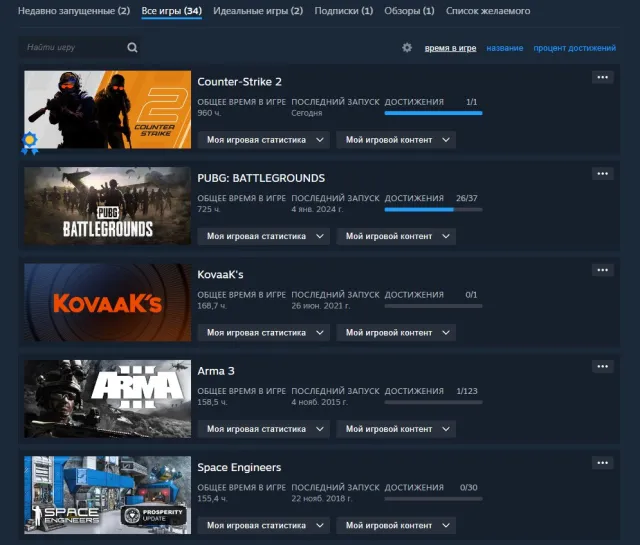Click the Space Engineers achievements progress bar 0/30
Image resolution: width=640 pixels, height=545 pixels.
[433, 498]
